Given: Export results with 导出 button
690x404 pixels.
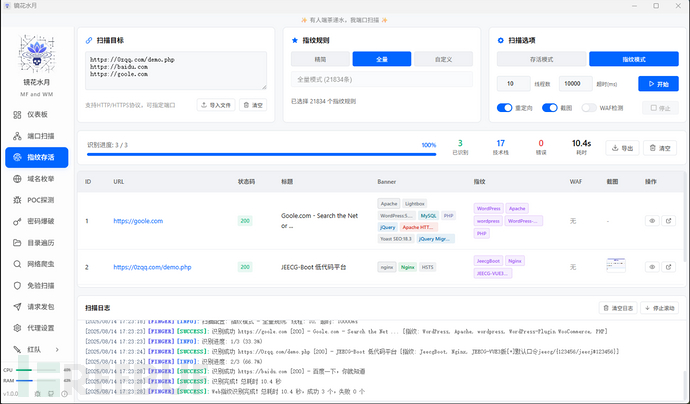Looking at the screenshot, I should coord(622,148).
